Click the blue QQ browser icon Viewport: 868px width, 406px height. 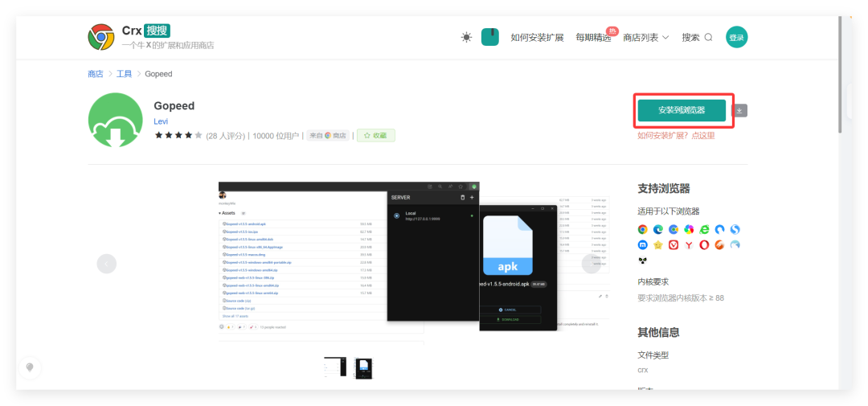pos(719,229)
